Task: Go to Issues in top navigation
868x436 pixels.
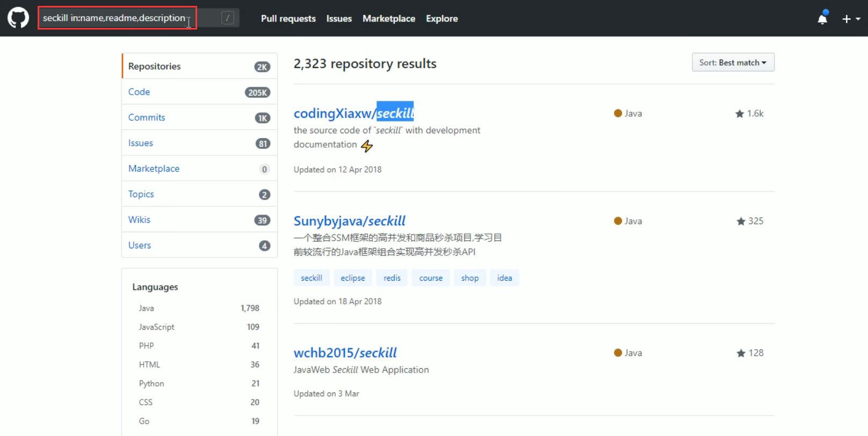Action: click(339, 18)
